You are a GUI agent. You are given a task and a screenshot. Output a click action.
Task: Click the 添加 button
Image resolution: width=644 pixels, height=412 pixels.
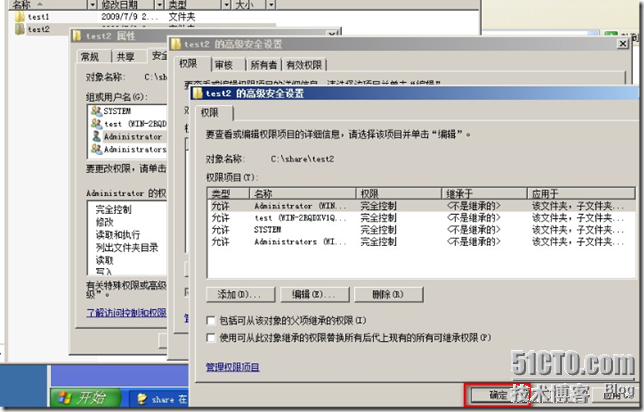point(240,295)
